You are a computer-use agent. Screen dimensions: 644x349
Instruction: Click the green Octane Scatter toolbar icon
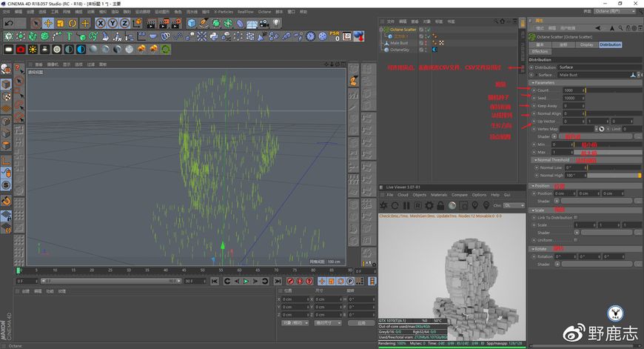click(166, 50)
